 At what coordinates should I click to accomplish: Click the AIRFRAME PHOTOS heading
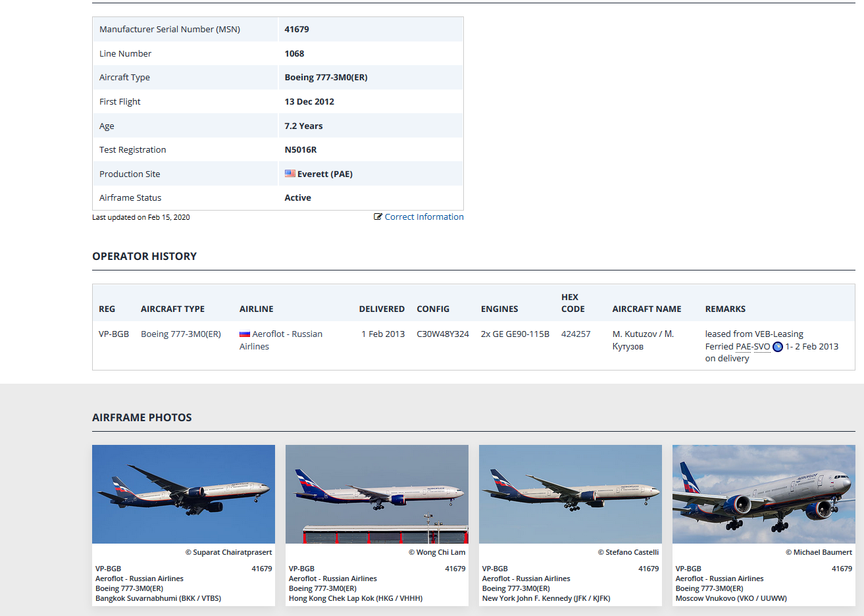tap(141, 417)
